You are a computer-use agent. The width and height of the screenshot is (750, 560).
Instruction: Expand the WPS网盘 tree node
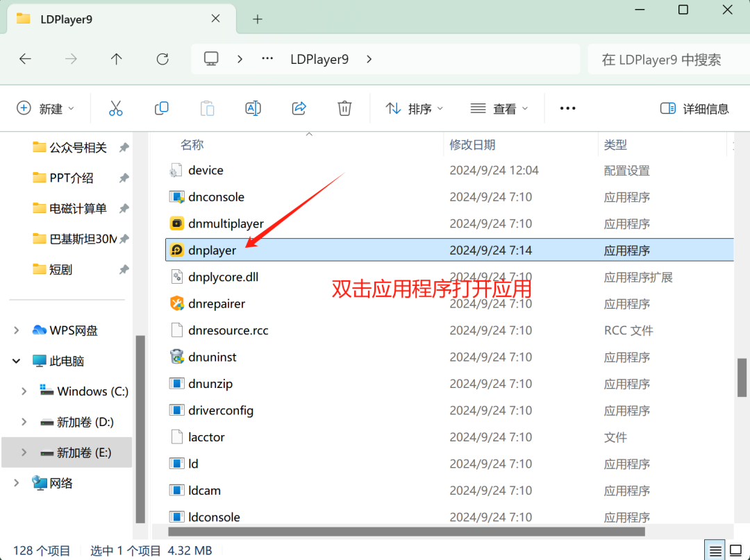point(16,330)
